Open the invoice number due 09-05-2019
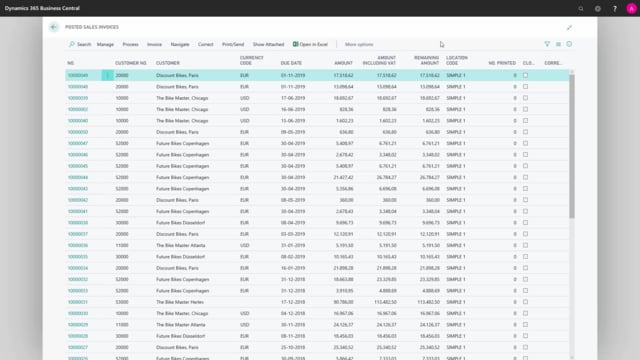Viewport: 640px width, 360px height. [78, 132]
